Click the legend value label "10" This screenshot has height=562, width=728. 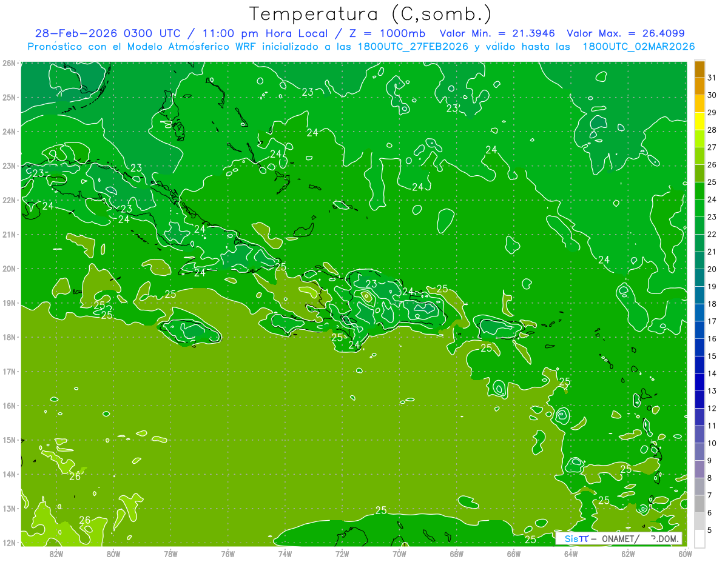click(x=712, y=443)
